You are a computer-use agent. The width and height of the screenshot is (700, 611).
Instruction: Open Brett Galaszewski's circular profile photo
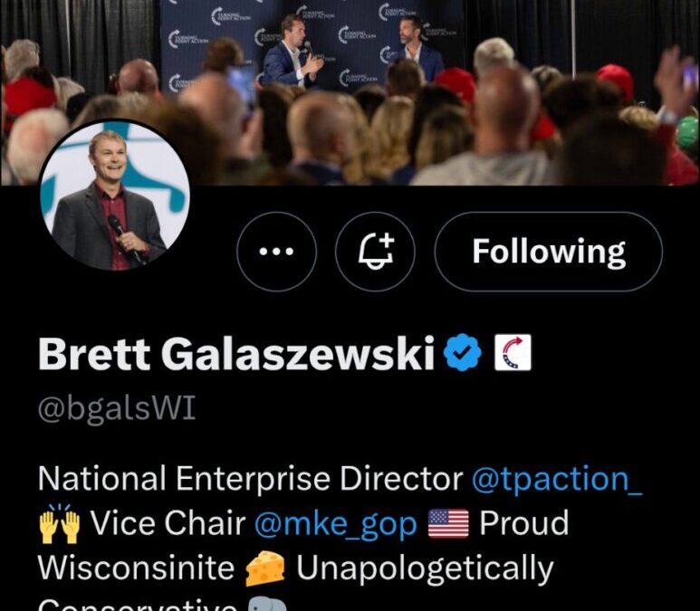coord(115,195)
